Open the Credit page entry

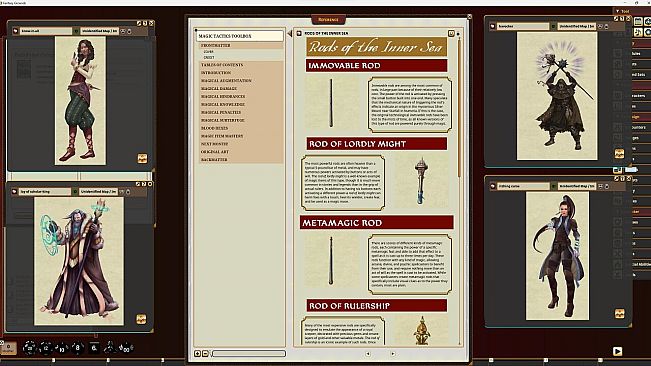(x=209, y=58)
